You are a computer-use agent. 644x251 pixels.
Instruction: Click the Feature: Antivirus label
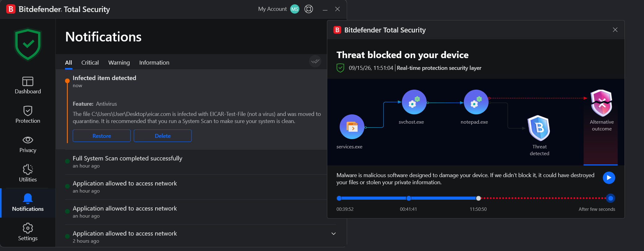(x=95, y=104)
